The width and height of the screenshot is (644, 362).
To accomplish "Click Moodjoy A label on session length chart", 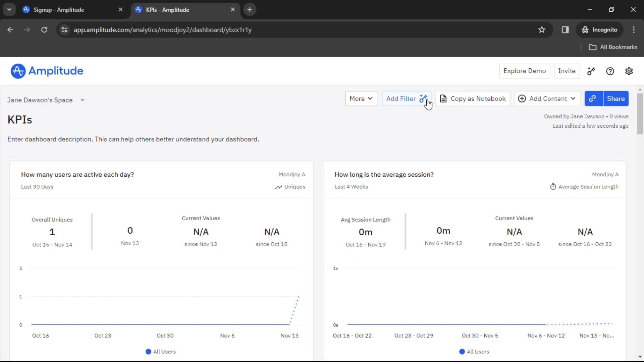I will (605, 174).
